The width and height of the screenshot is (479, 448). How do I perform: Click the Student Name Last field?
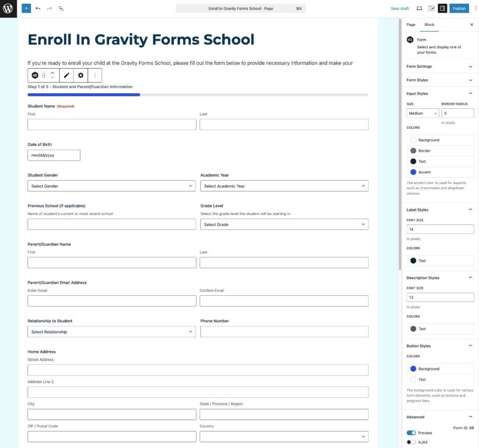coord(284,125)
